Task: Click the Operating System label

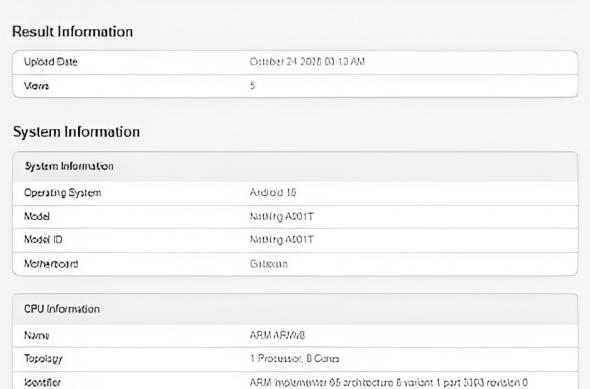Action: coord(62,193)
